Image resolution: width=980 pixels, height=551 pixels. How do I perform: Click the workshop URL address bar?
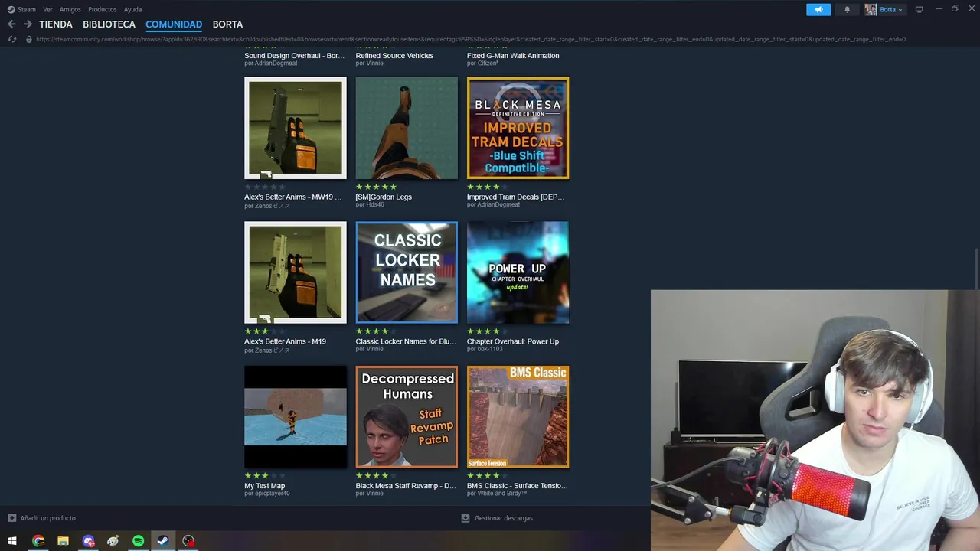click(471, 39)
